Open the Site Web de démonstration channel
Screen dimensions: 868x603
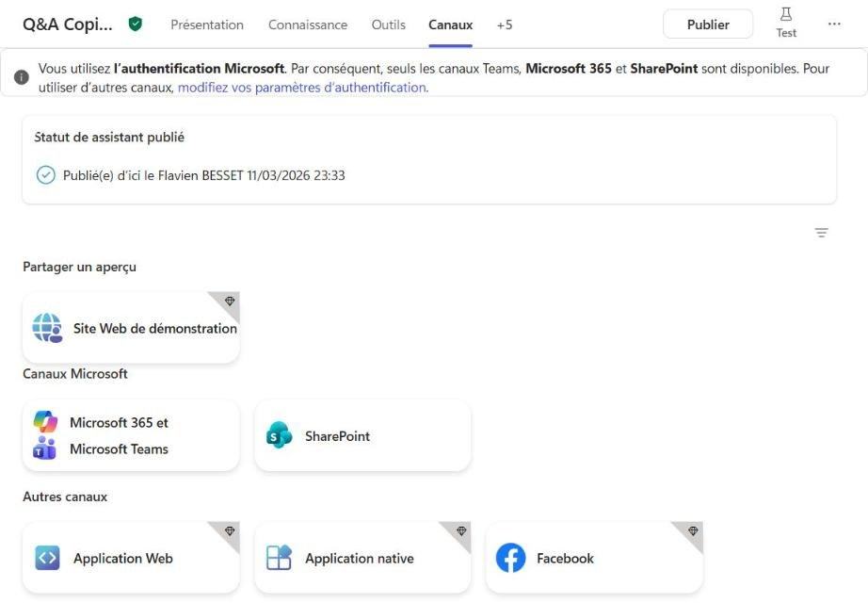131,328
